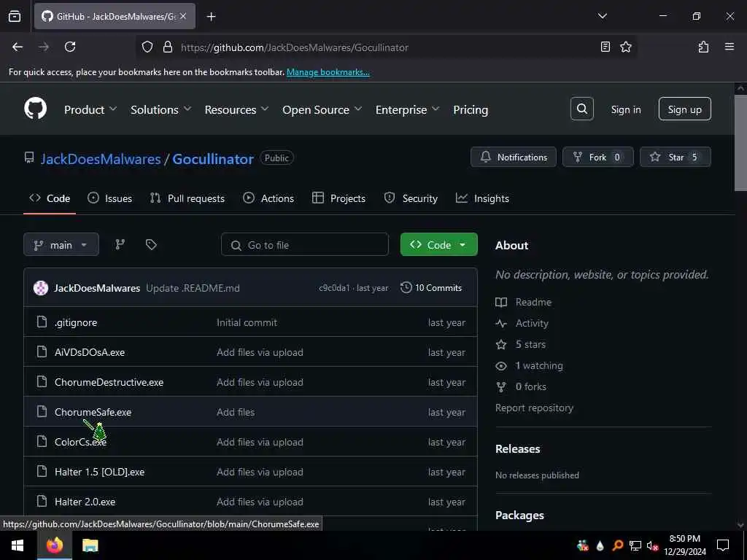
Task: Click the page vertical scrollbar thumb
Action: (x=740, y=143)
